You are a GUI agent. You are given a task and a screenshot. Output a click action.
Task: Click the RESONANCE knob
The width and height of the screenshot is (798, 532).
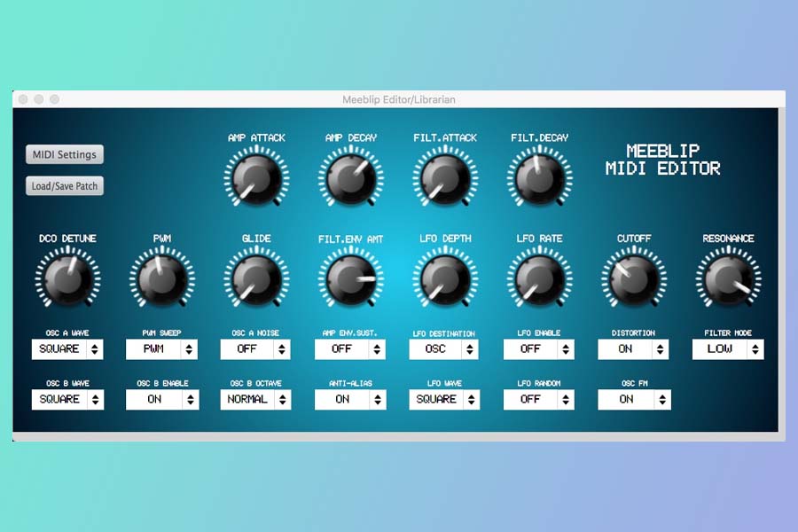pyautogui.click(x=728, y=278)
